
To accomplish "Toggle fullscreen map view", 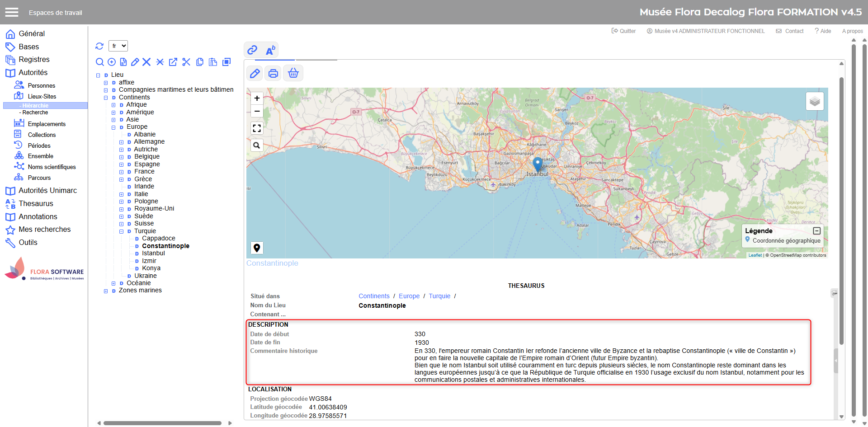I will [x=257, y=128].
